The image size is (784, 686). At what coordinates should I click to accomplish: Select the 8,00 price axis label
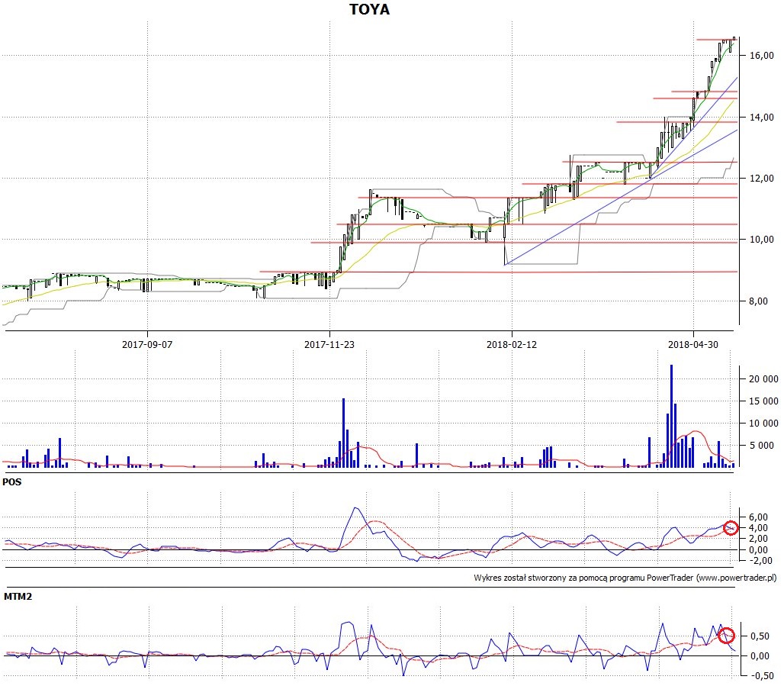[759, 301]
